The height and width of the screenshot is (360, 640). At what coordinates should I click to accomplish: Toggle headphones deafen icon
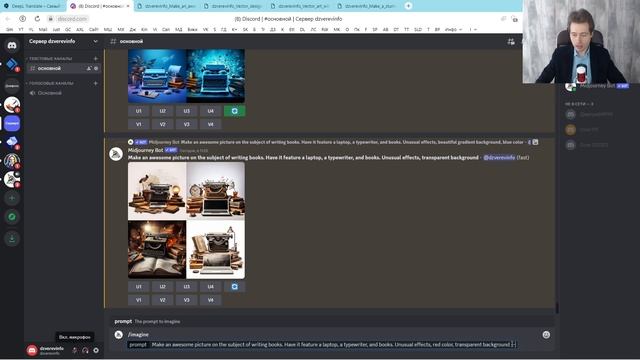click(x=85, y=350)
